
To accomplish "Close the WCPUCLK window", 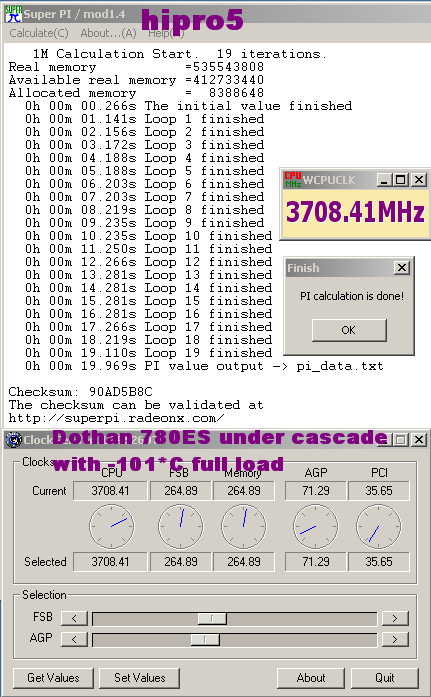I will [x=418, y=180].
